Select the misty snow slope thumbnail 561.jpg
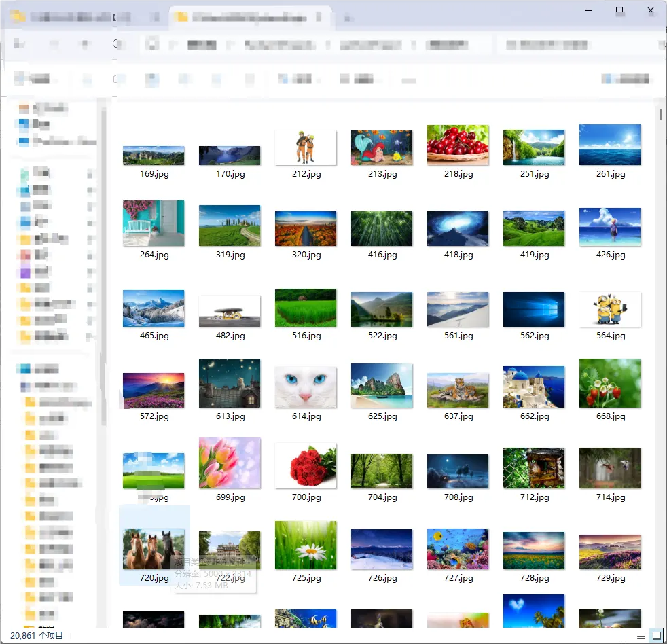Screen dimensions: 667x644 458,309
